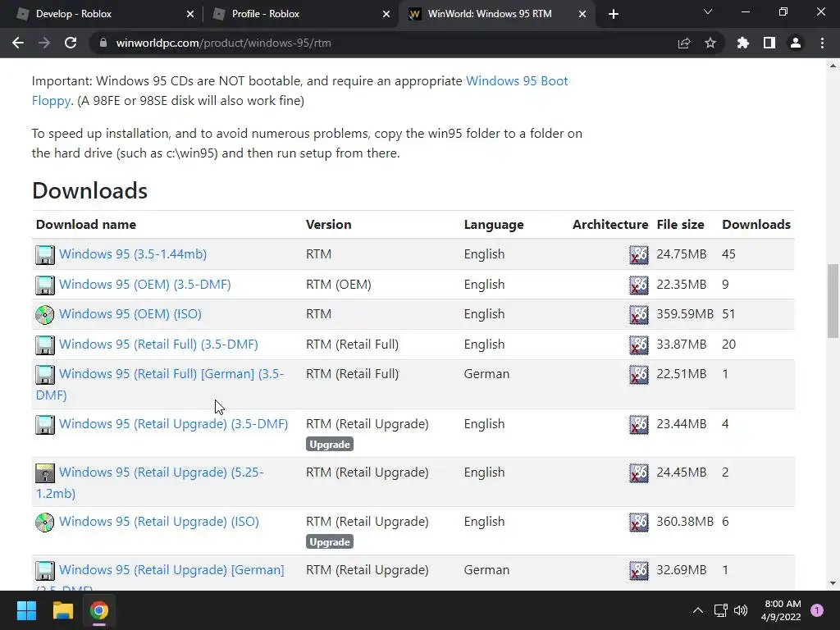Open the Chrome side panel

(x=769, y=43)
